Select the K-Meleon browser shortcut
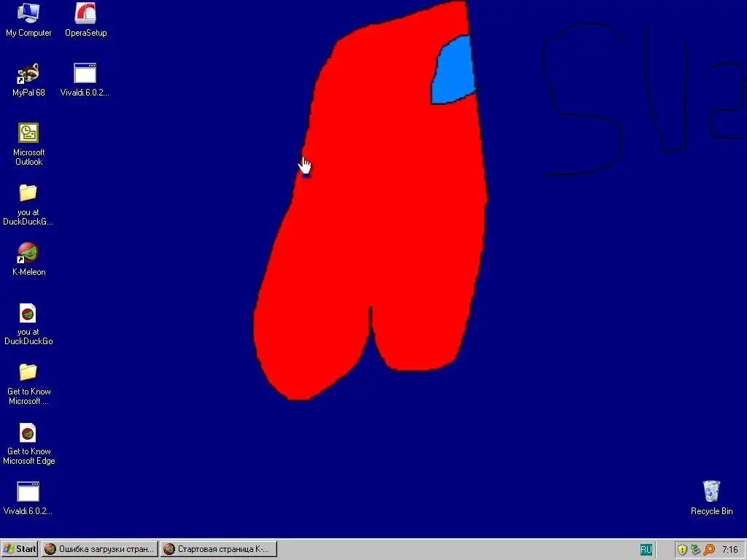 28,260
